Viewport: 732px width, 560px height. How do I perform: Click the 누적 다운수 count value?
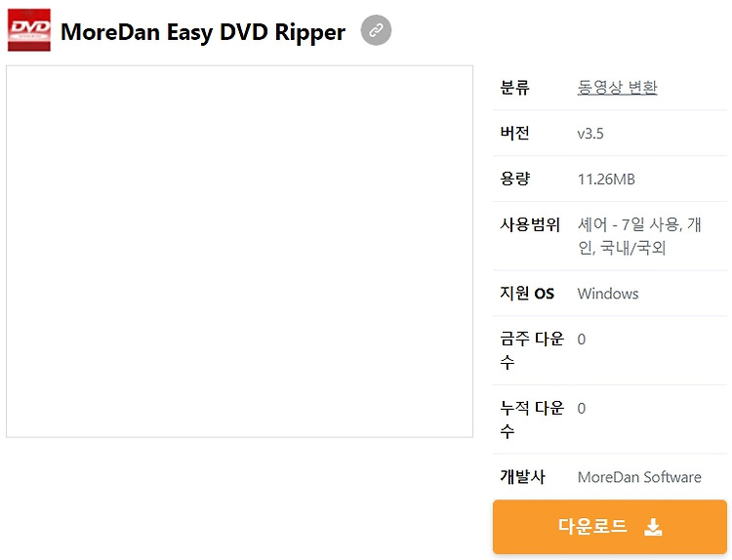[582, 409]
